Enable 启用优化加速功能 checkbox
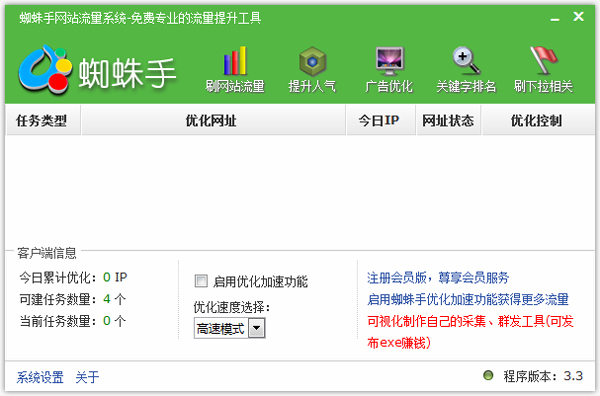The image size is (600, 396). [201, 281]
